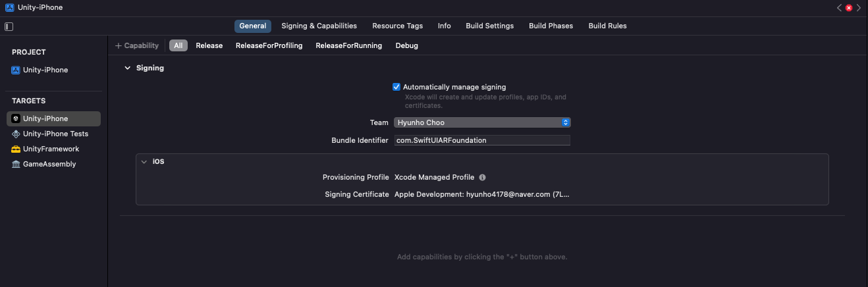Viewport: 868px width, 287px height.
Task: Switch to Build Settings tab
Action: [489, 26]
